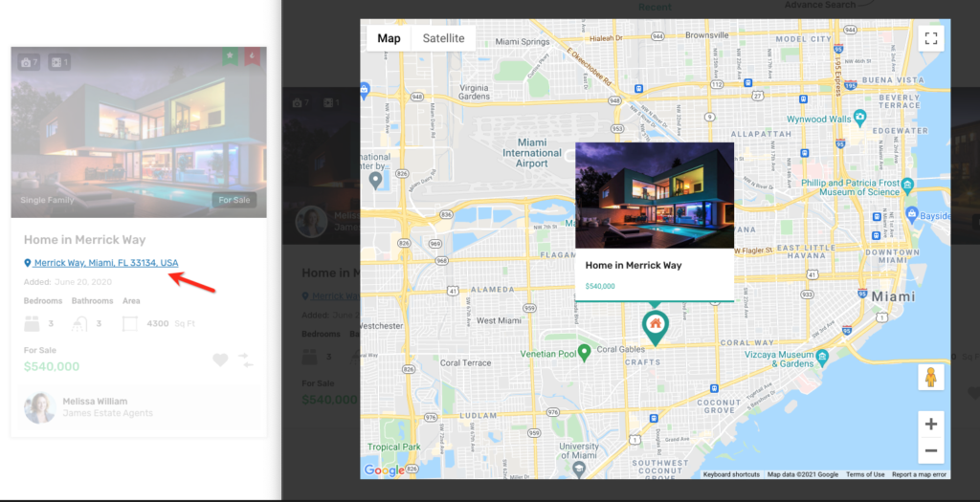Click the map popup property photo
The image size is (980, 502).
coord(655,195)
